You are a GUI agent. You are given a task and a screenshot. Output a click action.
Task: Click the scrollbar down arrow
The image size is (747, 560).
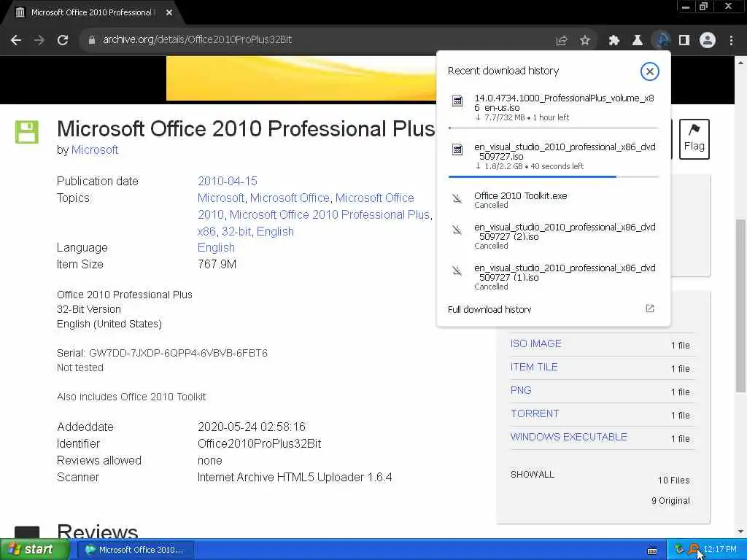click(x=741, y=532)
